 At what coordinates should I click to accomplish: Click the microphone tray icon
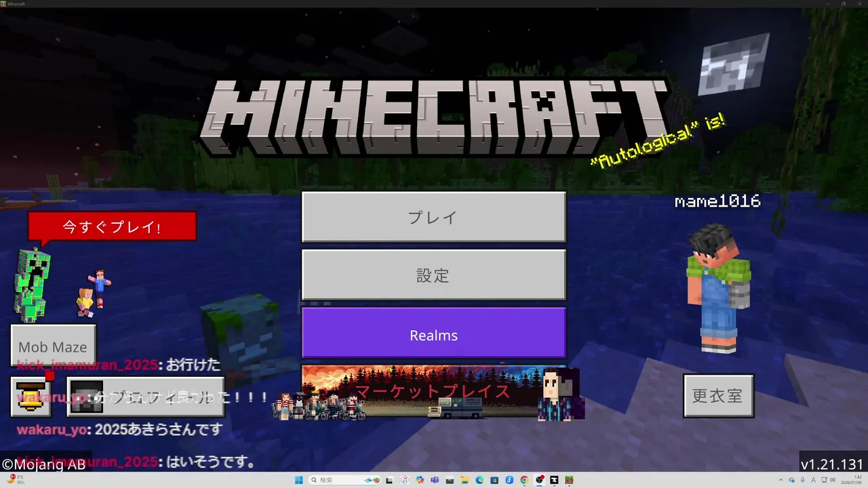pyautogui.click(x=802, y=480)
